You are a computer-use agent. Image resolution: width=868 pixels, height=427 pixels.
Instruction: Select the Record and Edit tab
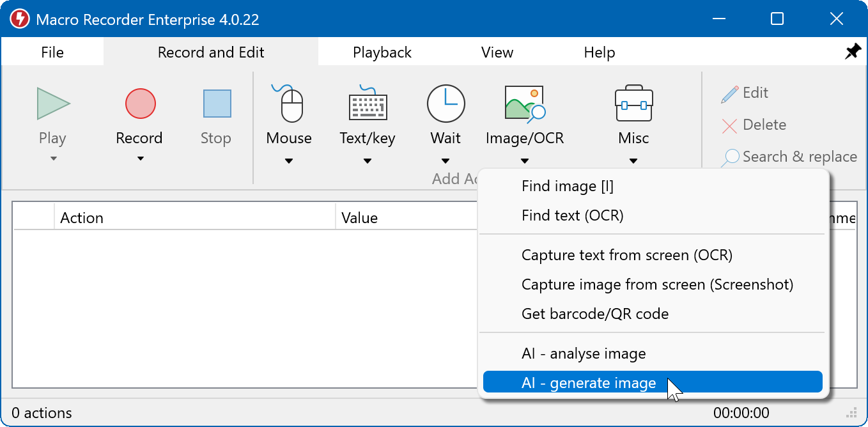point(211,52)
